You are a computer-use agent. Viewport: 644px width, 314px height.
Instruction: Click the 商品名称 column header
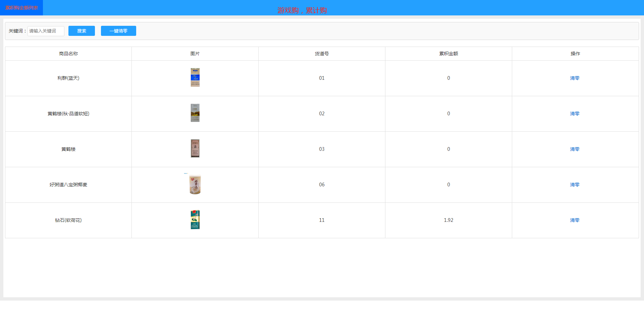(68, 54)
